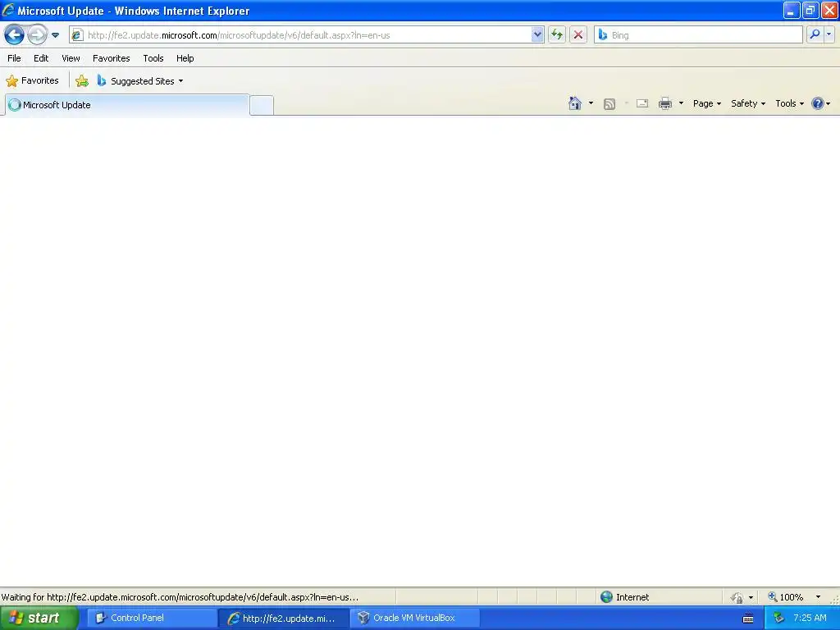
Task: Click the Protected Mode status icon
Action: pyautogui.click(x=737, y=597)
